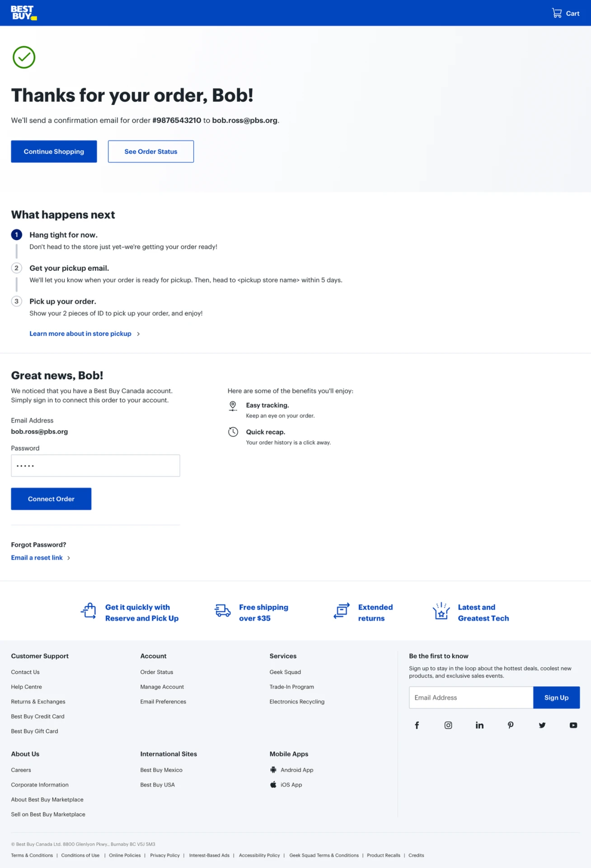Visit the Best Buy Mexico site
The image size is (591, 868).
click(161, 770)
